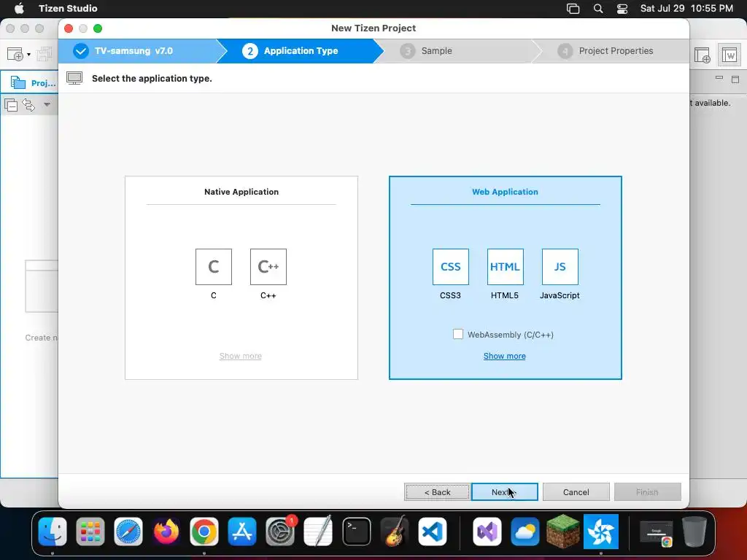Viewport: 747px width, 560px height.
Task: Open the minimized Chrome window in the Dock
Action: (657, 533)
